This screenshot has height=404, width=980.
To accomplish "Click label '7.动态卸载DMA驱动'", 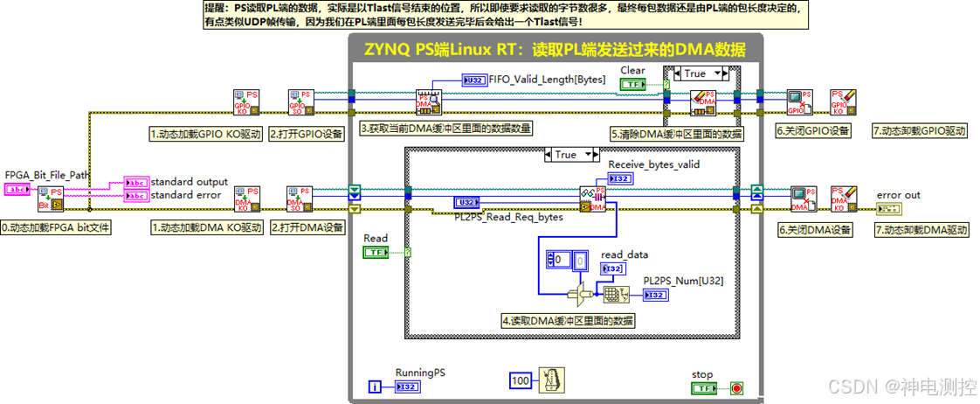I will [921, 229].
